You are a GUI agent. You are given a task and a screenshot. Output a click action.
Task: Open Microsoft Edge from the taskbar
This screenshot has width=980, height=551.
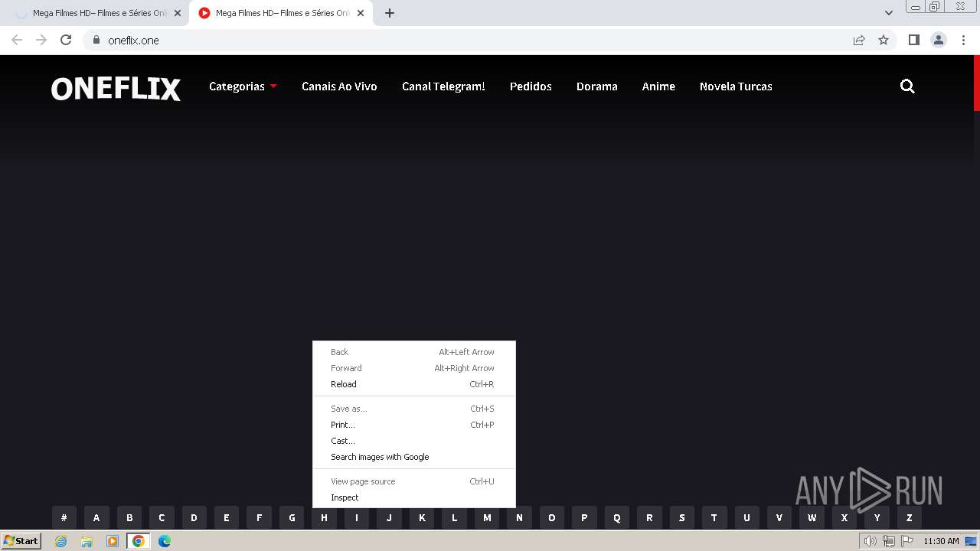point(164,541)
